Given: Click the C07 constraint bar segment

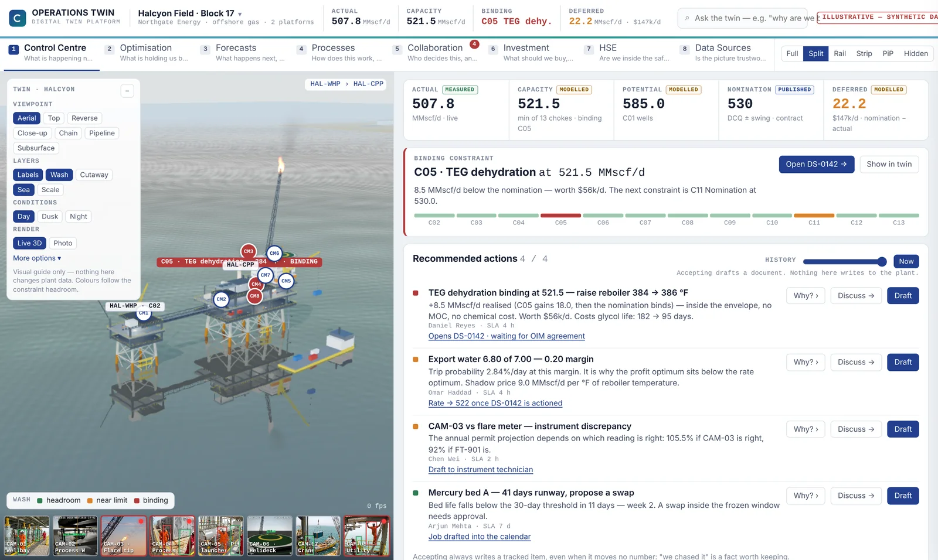Looking at the screenshot, I should [x=645, y=216].
